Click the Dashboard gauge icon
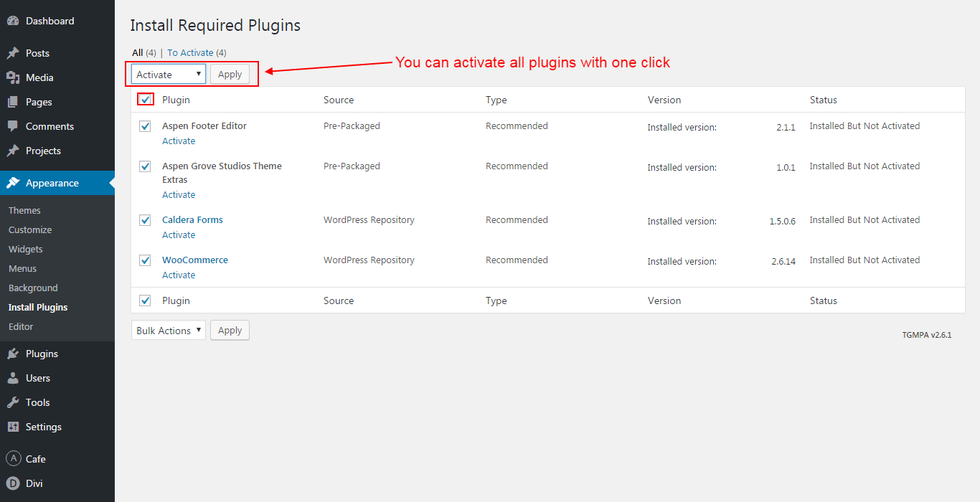Viewport: 980px width, 502px height. click(13, 21)
